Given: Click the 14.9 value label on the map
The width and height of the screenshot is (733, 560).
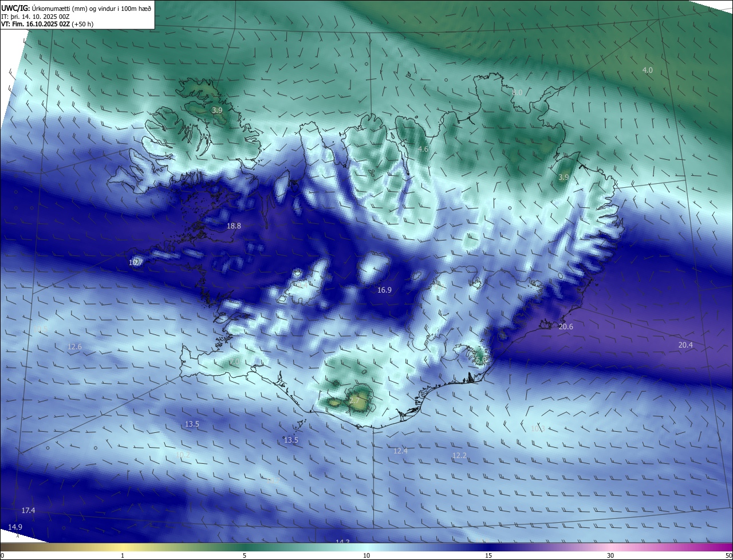Looking at the screenshot, I should pos(15,527).
